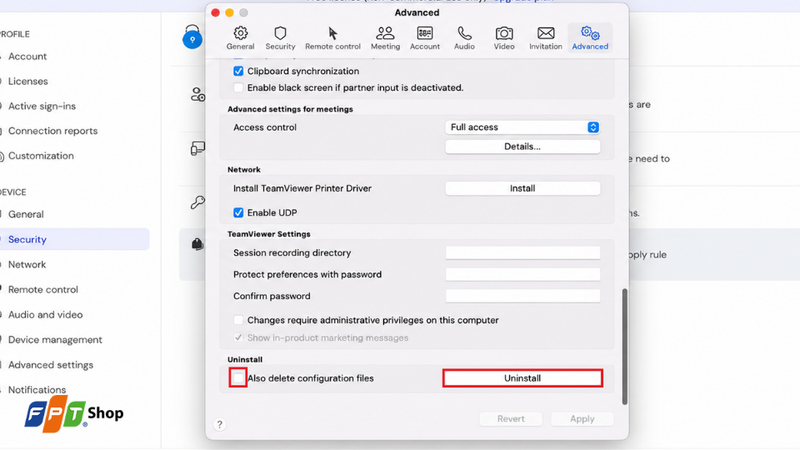Toggle Clipboard synchronization checkbox
The width and height of the screenshot is (800, 450).
[238, 71]
